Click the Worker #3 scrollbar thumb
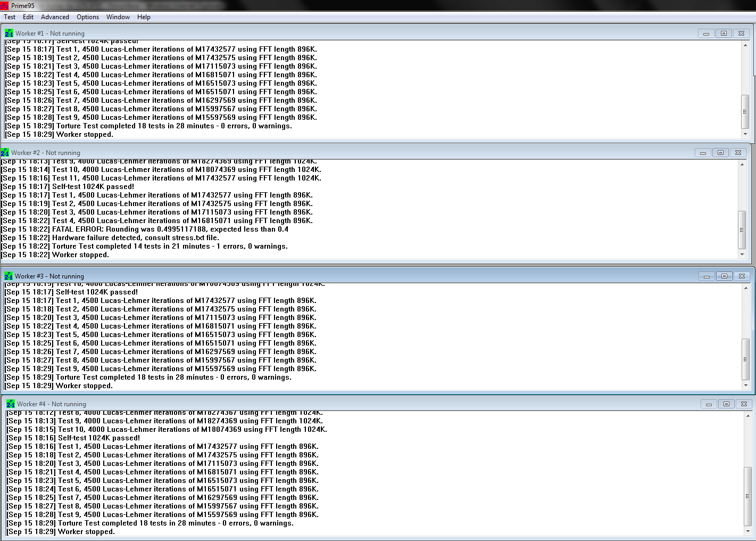756x541 pixels. [x=746, y=359]
